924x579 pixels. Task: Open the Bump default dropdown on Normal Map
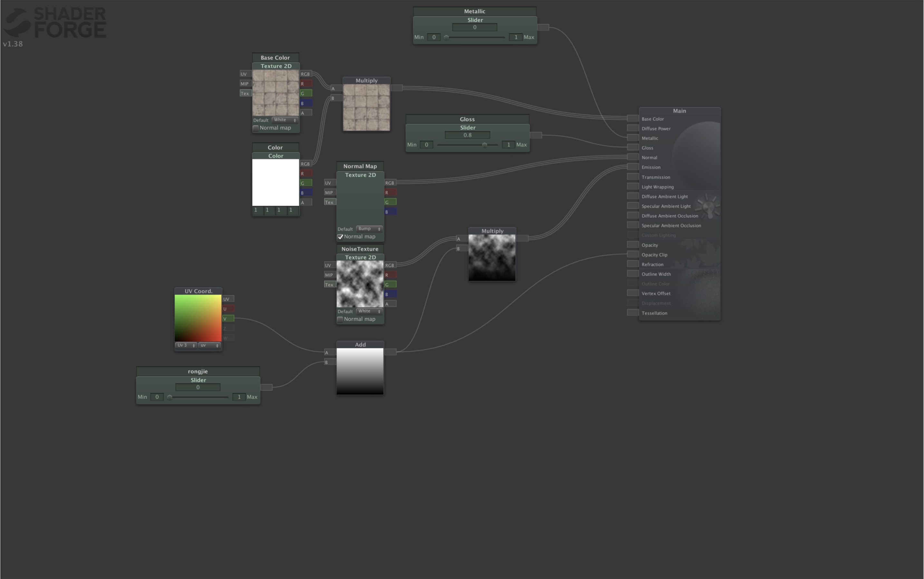(x=369, y=229)
